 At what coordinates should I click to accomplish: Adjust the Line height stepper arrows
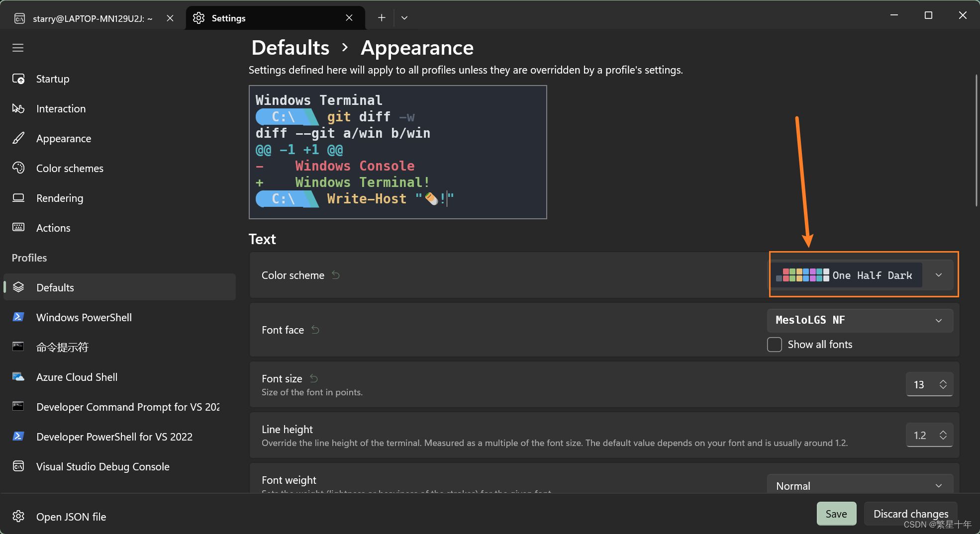click(x=943, y=435)
